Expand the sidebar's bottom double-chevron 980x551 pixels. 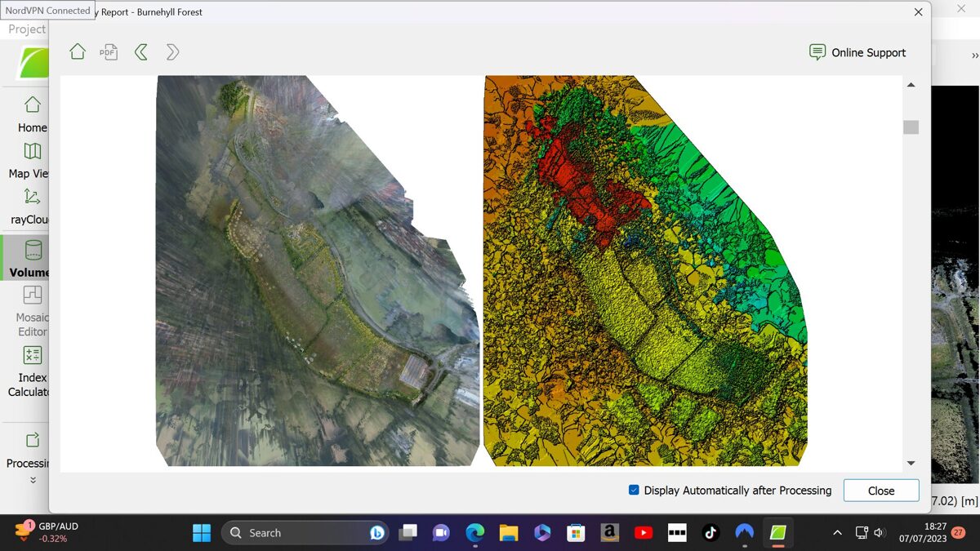pyautogui.click(x=33, y=481)
